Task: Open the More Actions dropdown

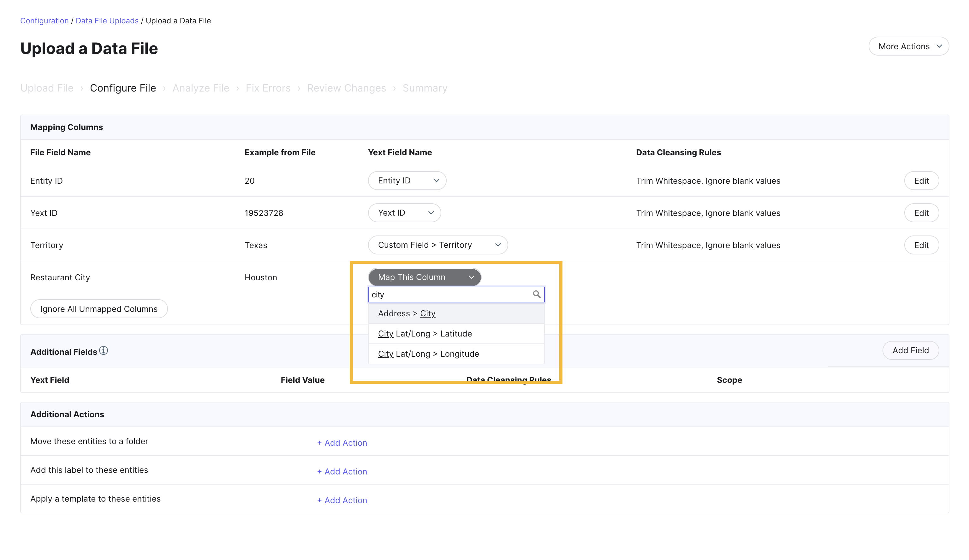Action: click(908, 46)
